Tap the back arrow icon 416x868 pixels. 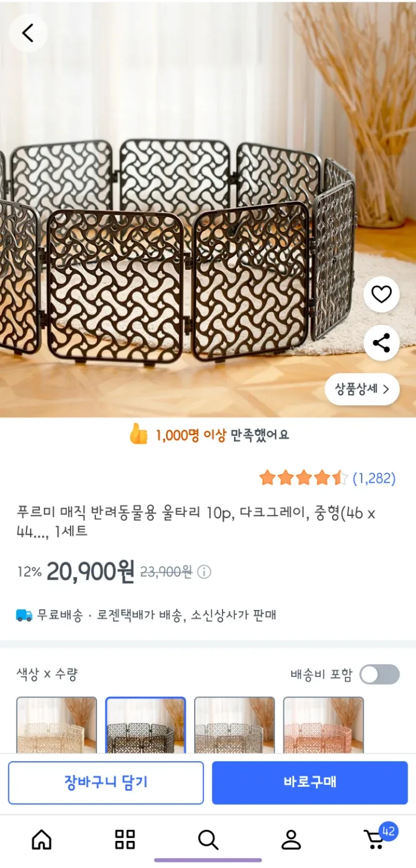[x=28, y=33]
